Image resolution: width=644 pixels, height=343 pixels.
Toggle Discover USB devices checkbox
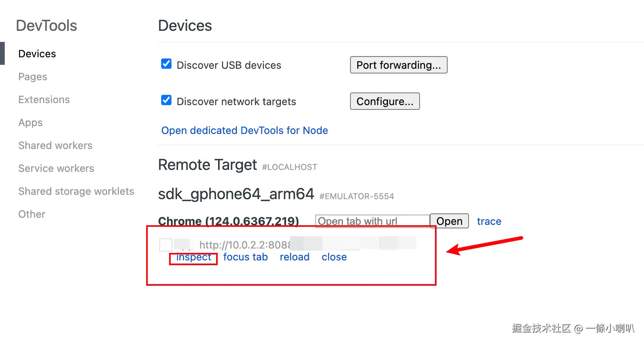(166, 64)
